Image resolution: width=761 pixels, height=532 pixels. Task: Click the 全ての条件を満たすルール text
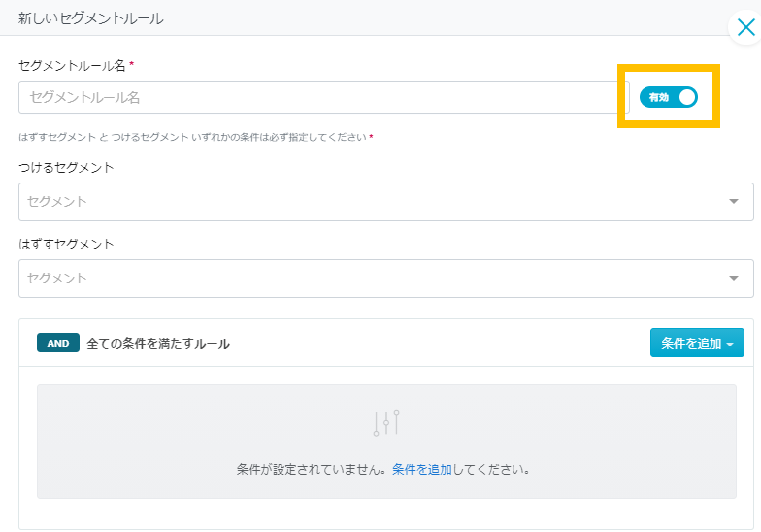coord(158,344)
